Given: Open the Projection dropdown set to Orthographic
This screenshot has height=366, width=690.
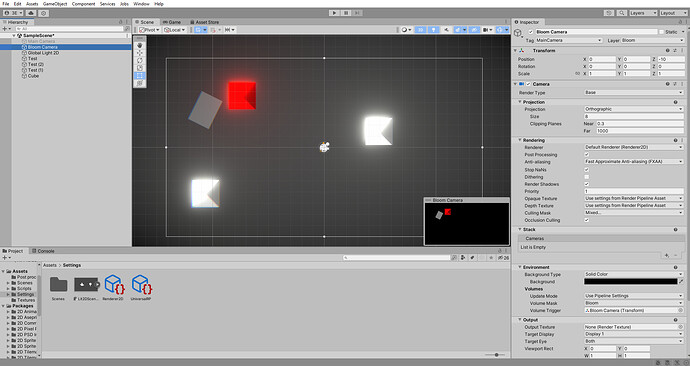Looking at the screenshot, I should 633,109.
